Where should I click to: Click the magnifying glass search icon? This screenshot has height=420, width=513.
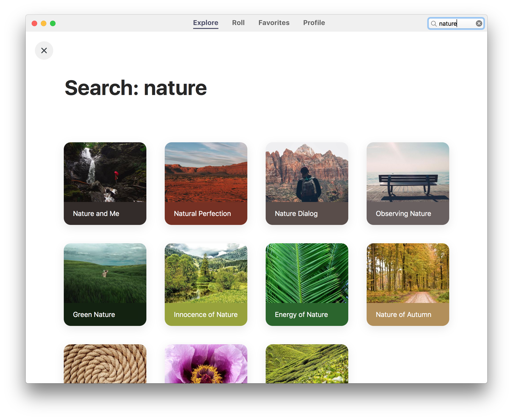(434, 23)
